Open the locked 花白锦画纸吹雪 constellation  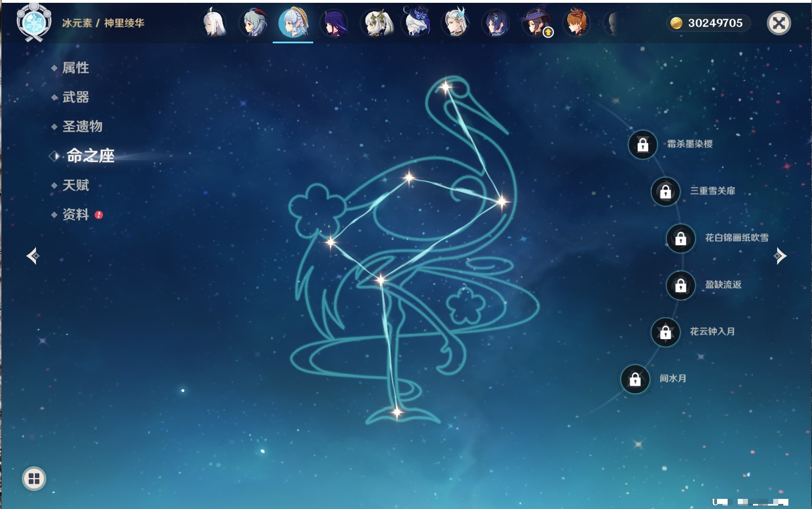[x=680, y=238]
